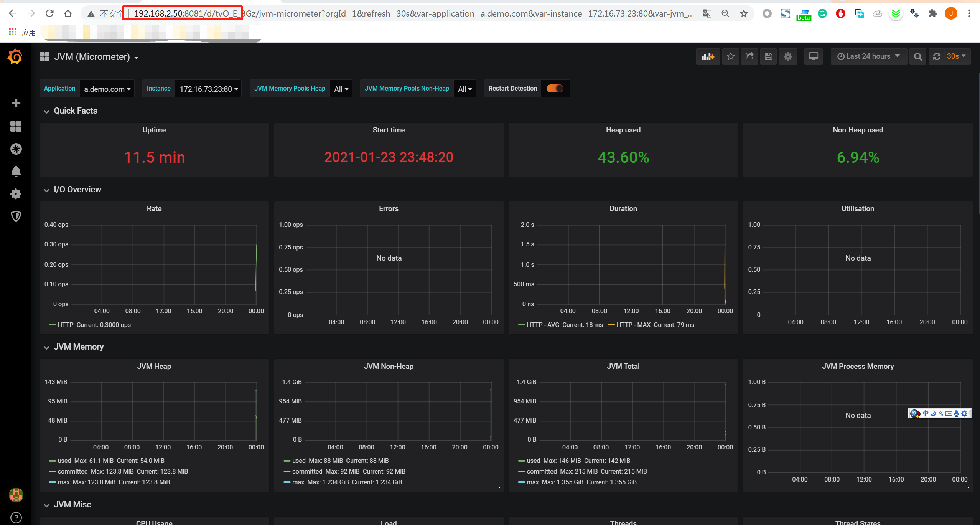Open Server Admin shield icon in sidebar
980x525 pixels.
[16, 216]
